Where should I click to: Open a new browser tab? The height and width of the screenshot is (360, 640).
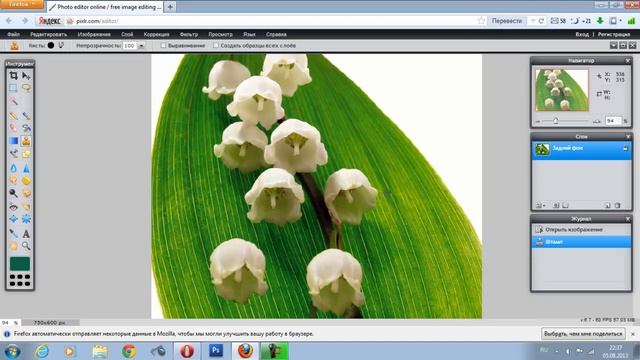pos(170,7)
